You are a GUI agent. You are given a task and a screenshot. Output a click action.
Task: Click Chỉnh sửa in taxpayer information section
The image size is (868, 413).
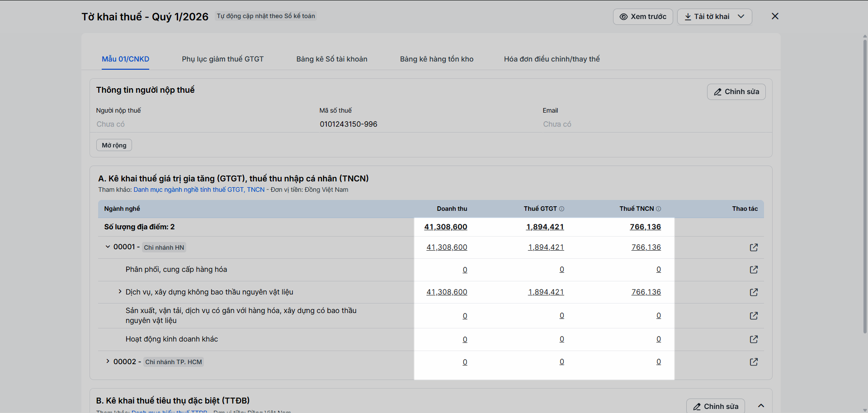click(x=736, y=92)
